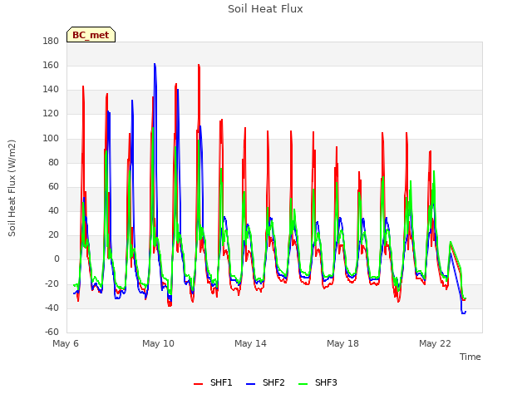This screenshot has width=532, height=399.
Task: Click the 80 y-axis label
Action: pos(53,162)
